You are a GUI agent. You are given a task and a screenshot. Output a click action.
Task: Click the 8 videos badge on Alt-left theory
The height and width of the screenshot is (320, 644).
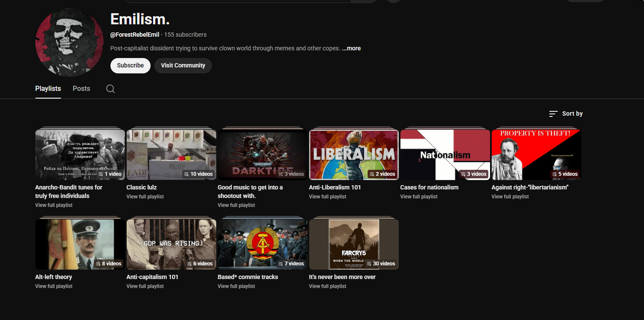point(109,264)
